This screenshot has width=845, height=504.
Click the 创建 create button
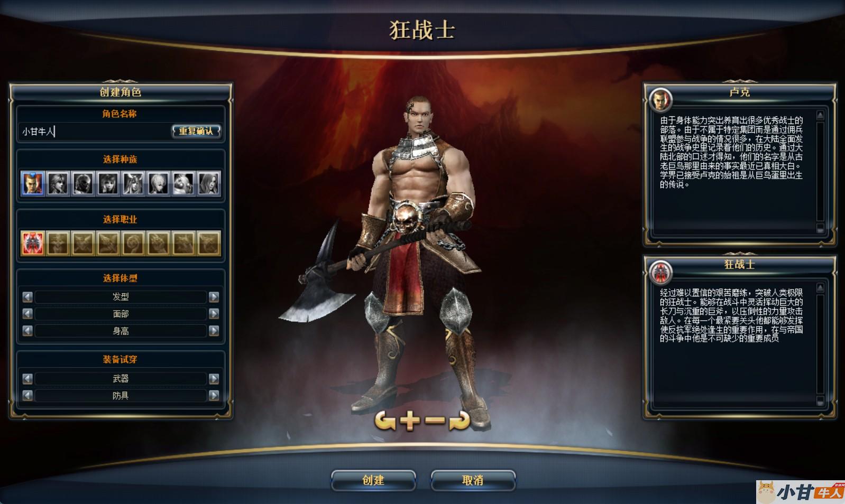pyautogui.click(x=373, y=480)
